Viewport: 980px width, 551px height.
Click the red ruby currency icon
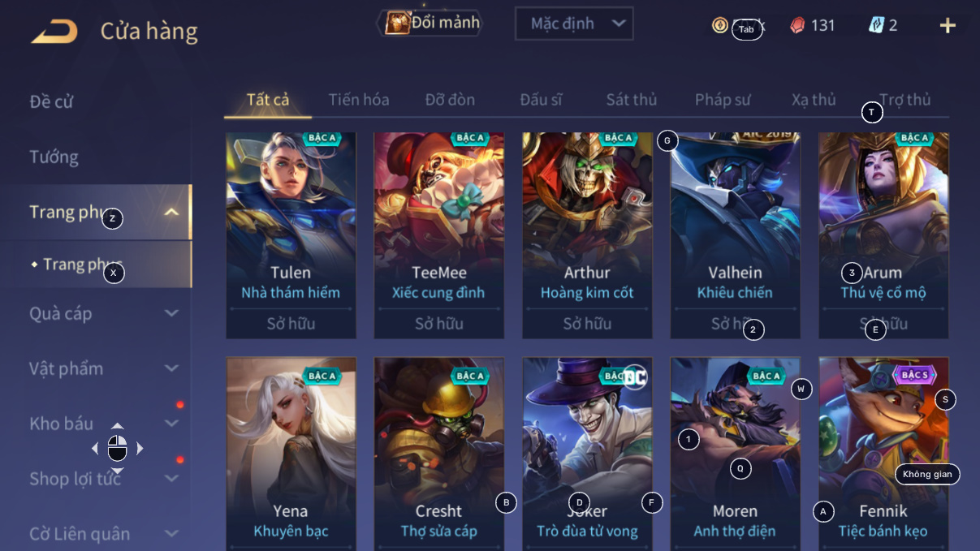pyautogui.click(x=797, y=25)
